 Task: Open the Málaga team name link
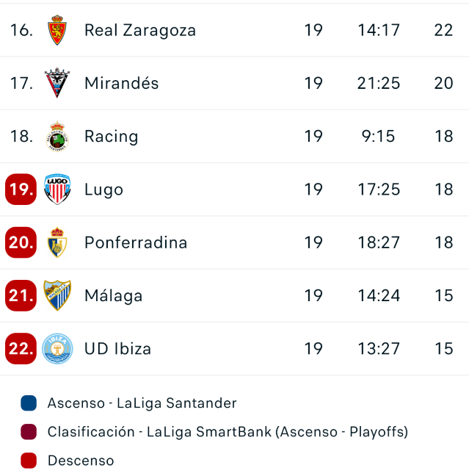(114, 295)
